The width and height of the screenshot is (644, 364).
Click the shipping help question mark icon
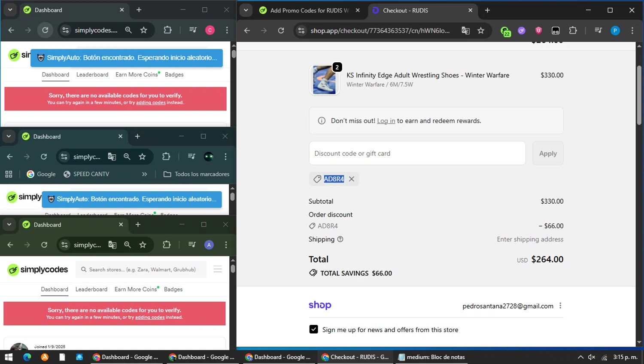(340, 239)
